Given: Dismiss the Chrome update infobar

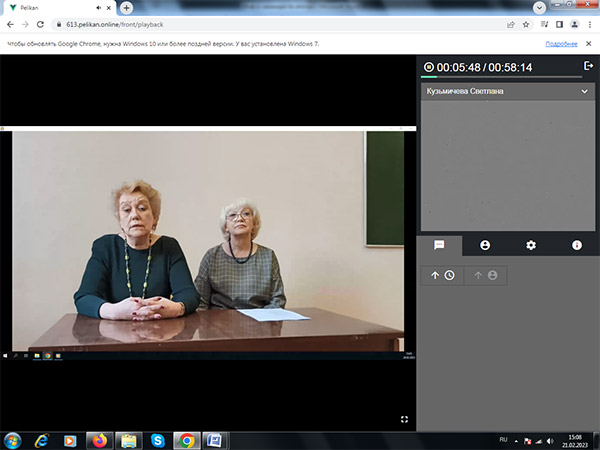Looking at the screenshot, I should (x=589, y=44).
